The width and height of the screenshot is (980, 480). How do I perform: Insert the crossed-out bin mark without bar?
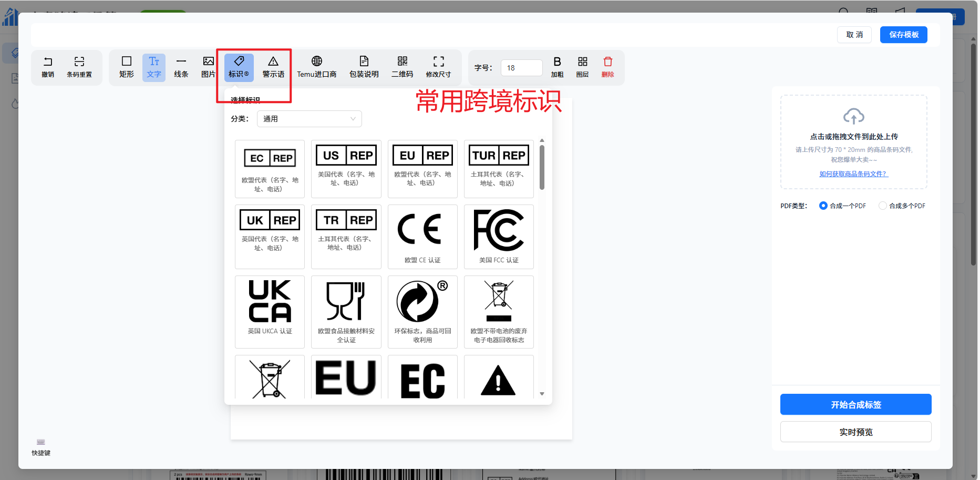pos(270,377)
